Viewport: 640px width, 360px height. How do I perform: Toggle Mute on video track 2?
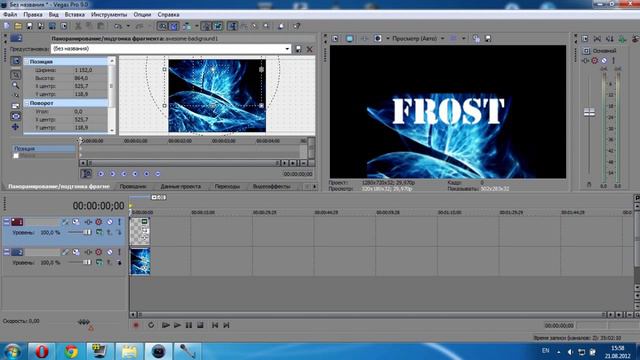[x=109, y=252]
